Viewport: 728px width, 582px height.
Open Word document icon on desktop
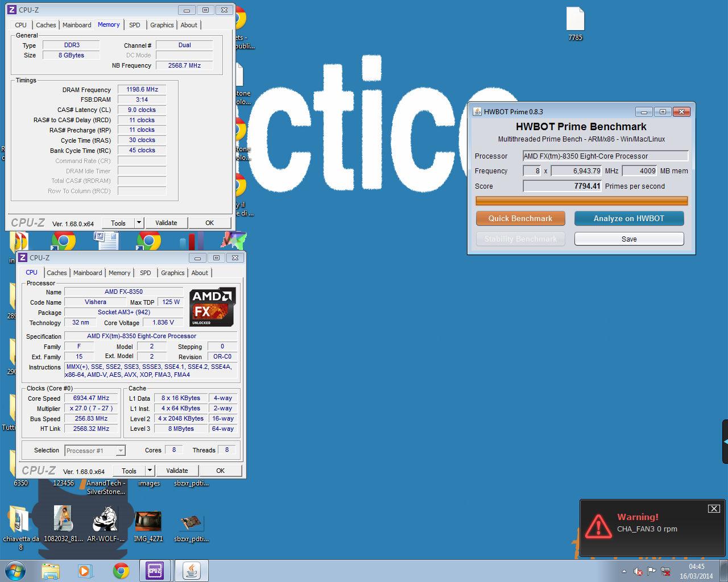pyautogui.click(x=106, y=241)
